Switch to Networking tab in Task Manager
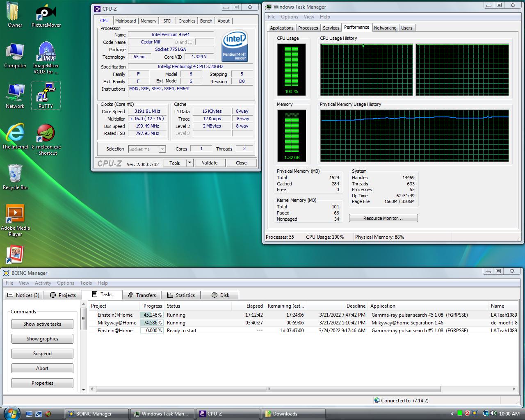 385,28
